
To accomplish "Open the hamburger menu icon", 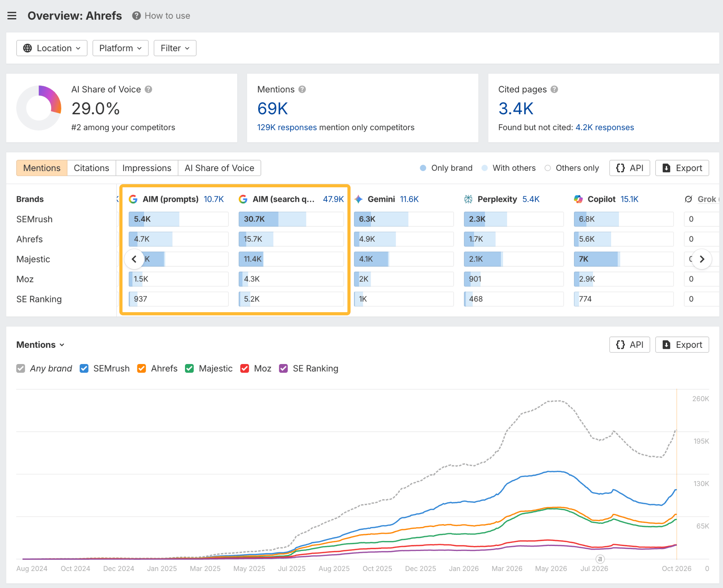I will pos(12,16).
